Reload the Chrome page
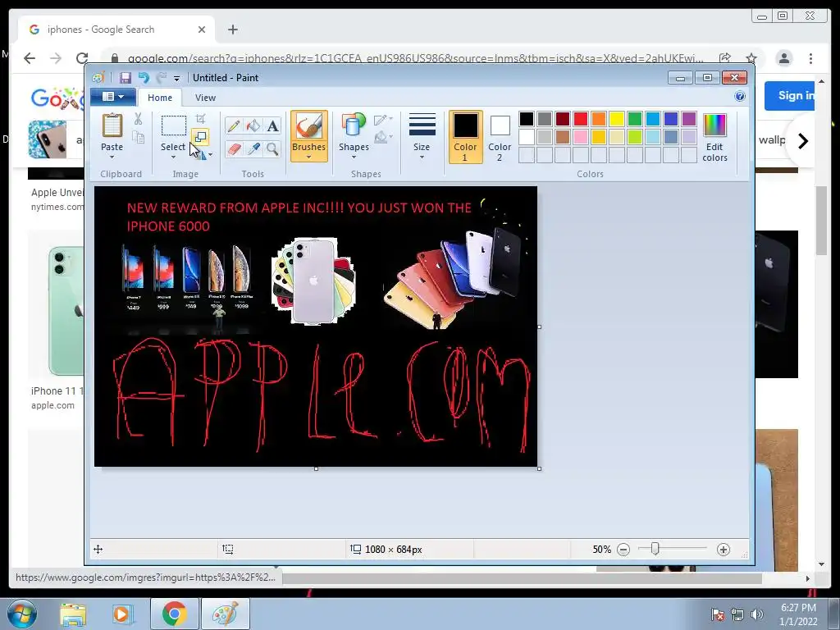This screenshot has height=630, width=840. [82, 58]
